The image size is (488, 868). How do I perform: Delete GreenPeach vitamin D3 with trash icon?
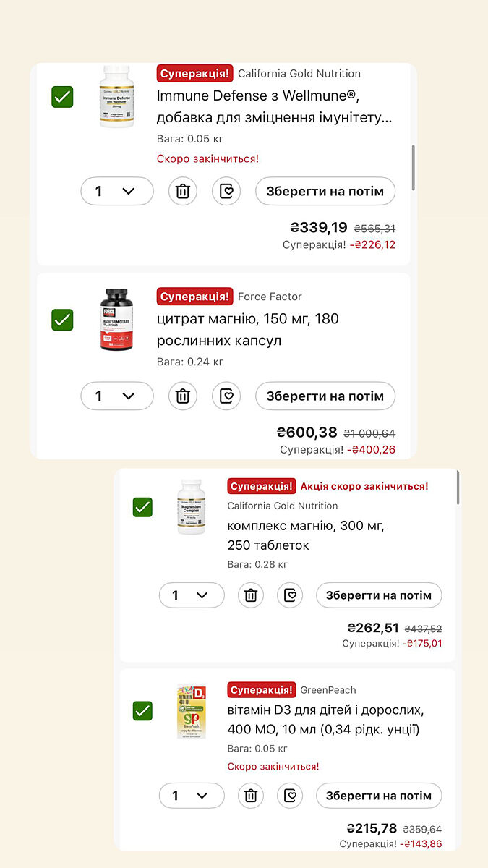(251, 796)
